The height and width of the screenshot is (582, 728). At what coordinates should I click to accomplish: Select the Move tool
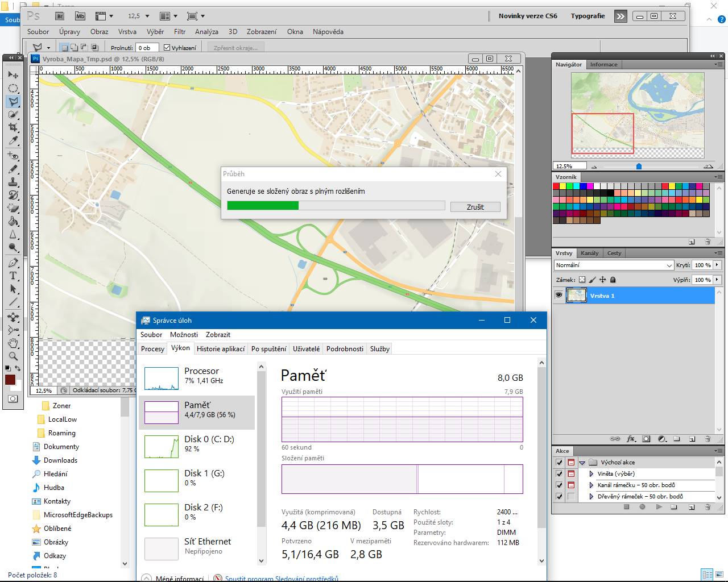tap(13, 75)
